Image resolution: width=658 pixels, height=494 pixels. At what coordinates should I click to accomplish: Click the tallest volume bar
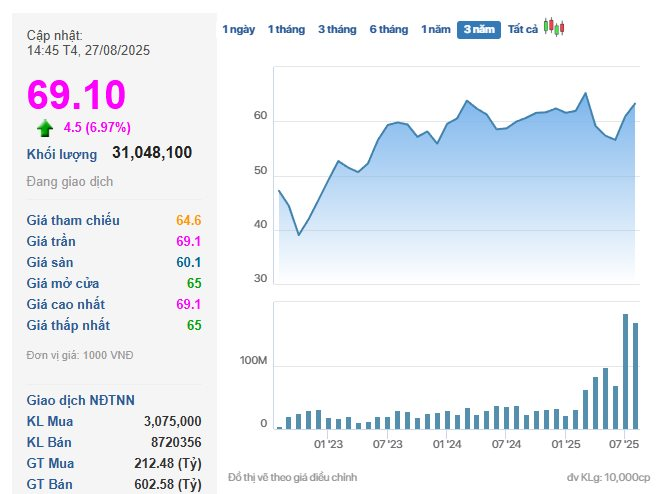click(x=625, y=371)
